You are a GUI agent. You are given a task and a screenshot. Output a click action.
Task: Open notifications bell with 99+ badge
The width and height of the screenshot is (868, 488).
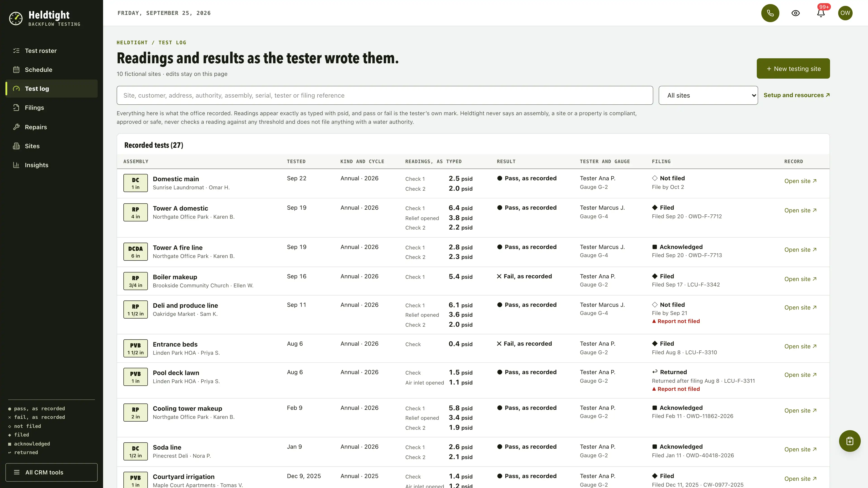(821, 13)
